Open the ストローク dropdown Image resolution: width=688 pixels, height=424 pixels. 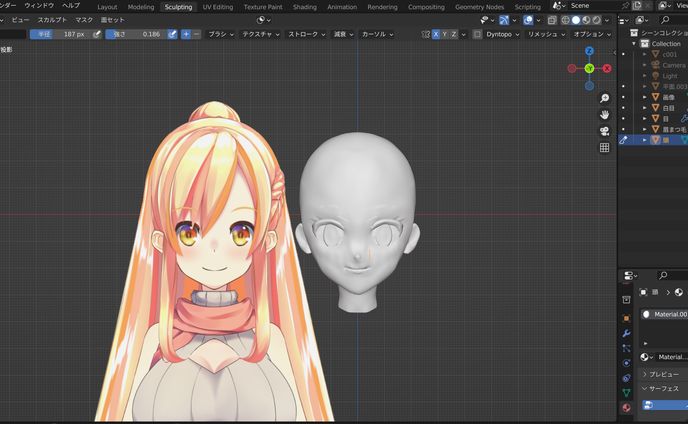coord(306,34)
